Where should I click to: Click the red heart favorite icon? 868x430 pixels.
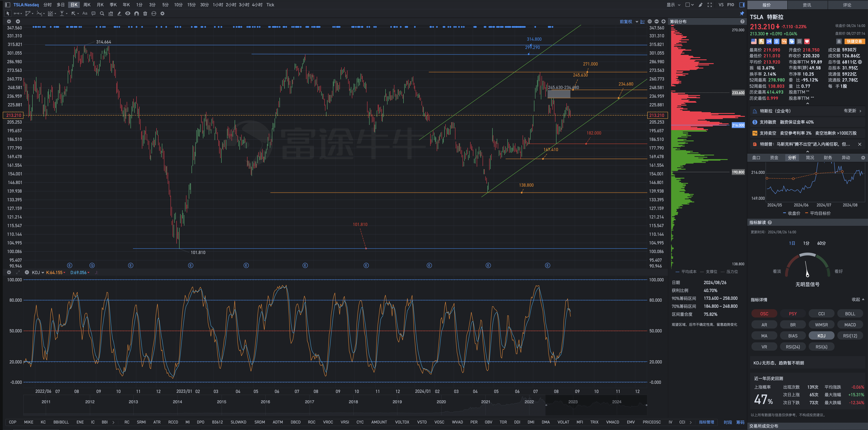807,41
